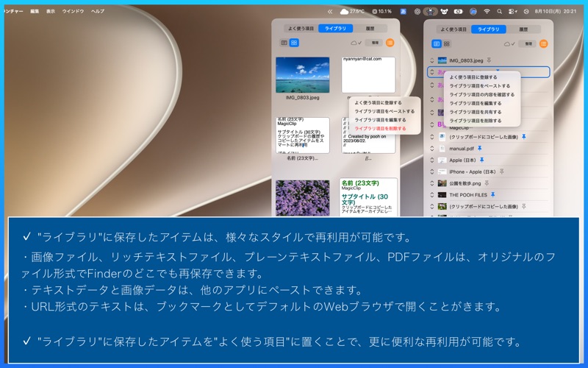The height and width of the screenshot is (368, 588).
Task: Click the bear icon in the menu bar
Action: tap(444, 12)
